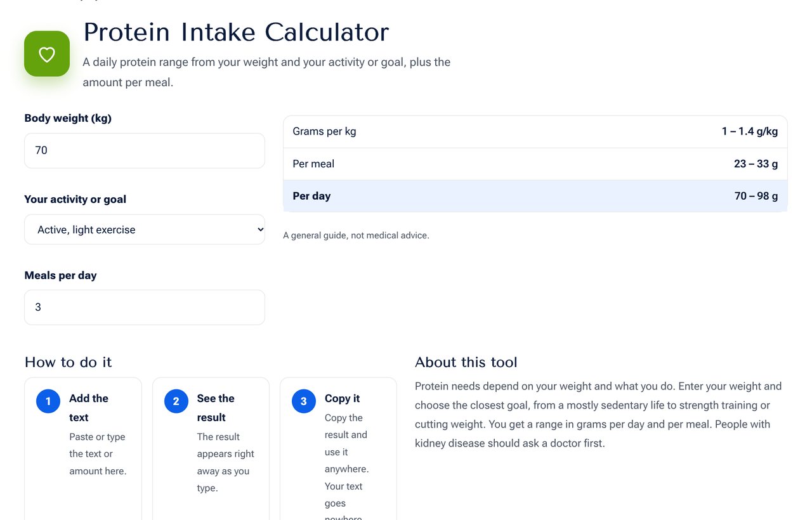This screenshot has height=520, width=812.
Task: Click the Protein Intake Calculator heading
Action: (x=236, y=32)
